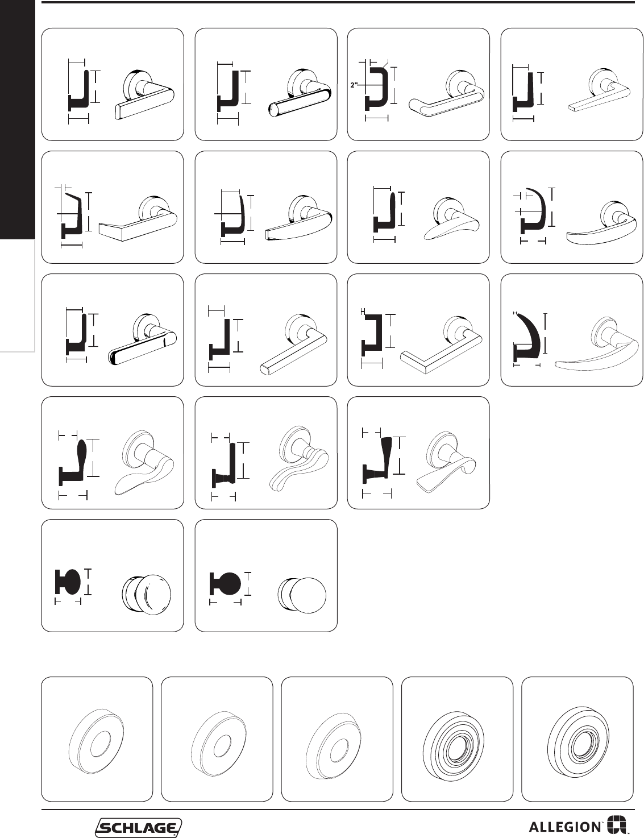Select the long crescent lever ending the third row
Screen dimensions: 644x838
pos(572,330)
